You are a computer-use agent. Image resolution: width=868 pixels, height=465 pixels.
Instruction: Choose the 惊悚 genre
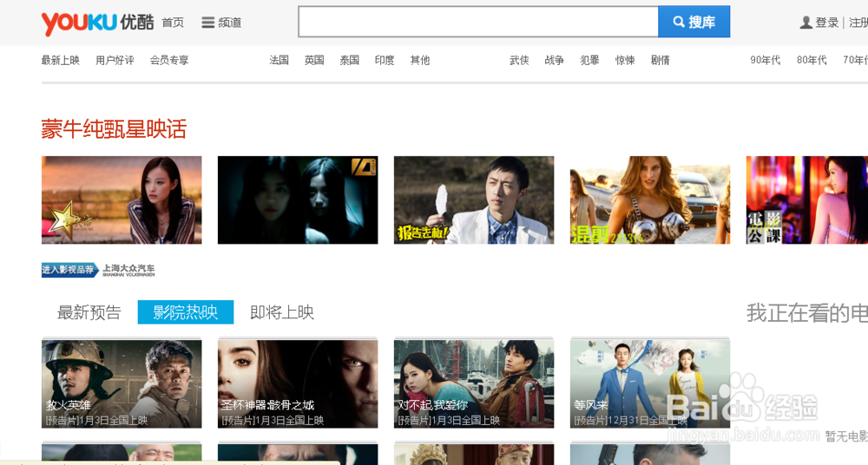click(x=625, y=60)
